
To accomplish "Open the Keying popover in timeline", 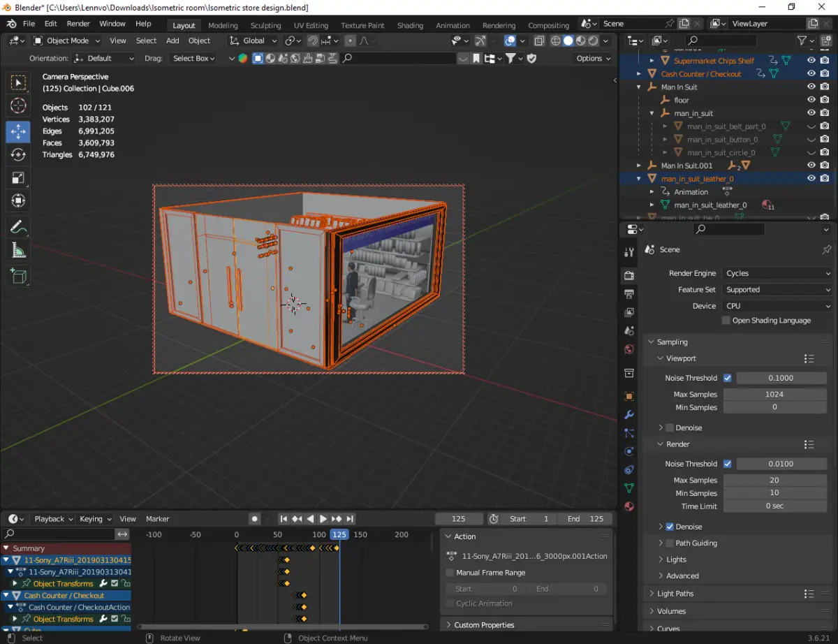I will 95,519.
